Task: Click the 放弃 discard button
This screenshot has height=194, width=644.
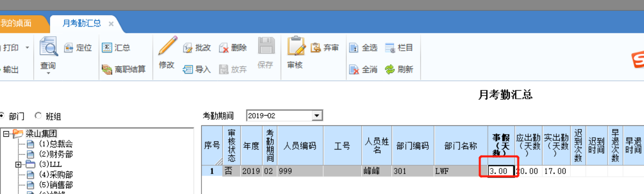Action: (x=233, y=69)
